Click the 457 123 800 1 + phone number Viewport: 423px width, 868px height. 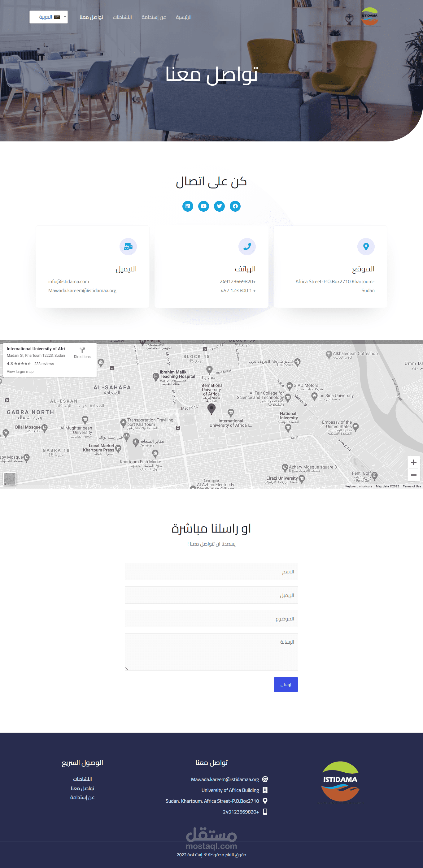click(238, 291)
